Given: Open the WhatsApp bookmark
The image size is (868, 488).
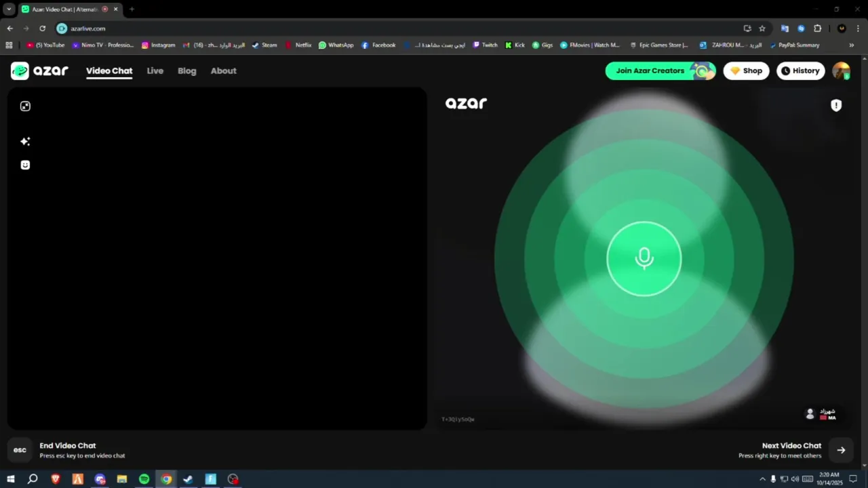Looking at the screenshot, I should pyautogui.click(x=336, y=45).
